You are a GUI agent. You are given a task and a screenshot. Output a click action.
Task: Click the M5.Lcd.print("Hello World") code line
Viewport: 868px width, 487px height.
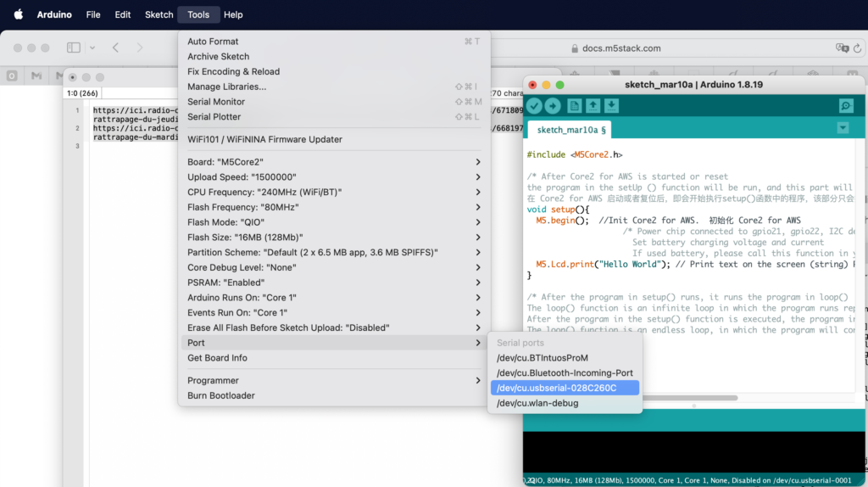point(692,264)
